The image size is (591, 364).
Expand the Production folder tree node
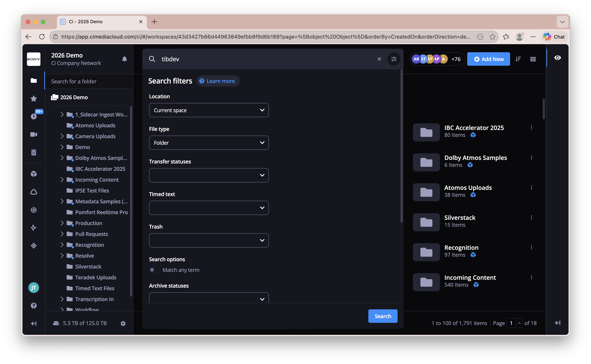62,223
